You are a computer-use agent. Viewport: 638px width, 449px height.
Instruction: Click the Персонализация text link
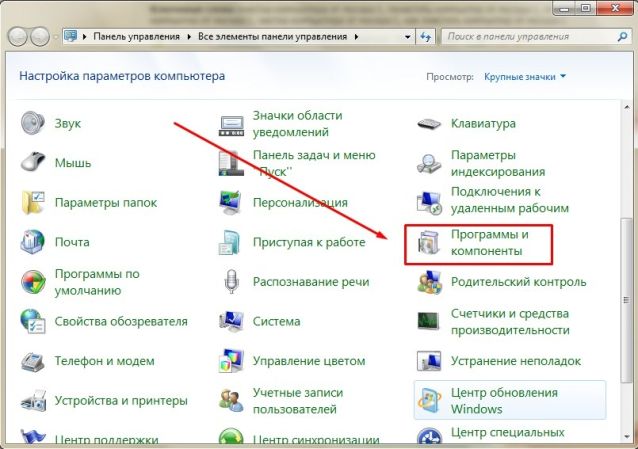click(300, 202)
